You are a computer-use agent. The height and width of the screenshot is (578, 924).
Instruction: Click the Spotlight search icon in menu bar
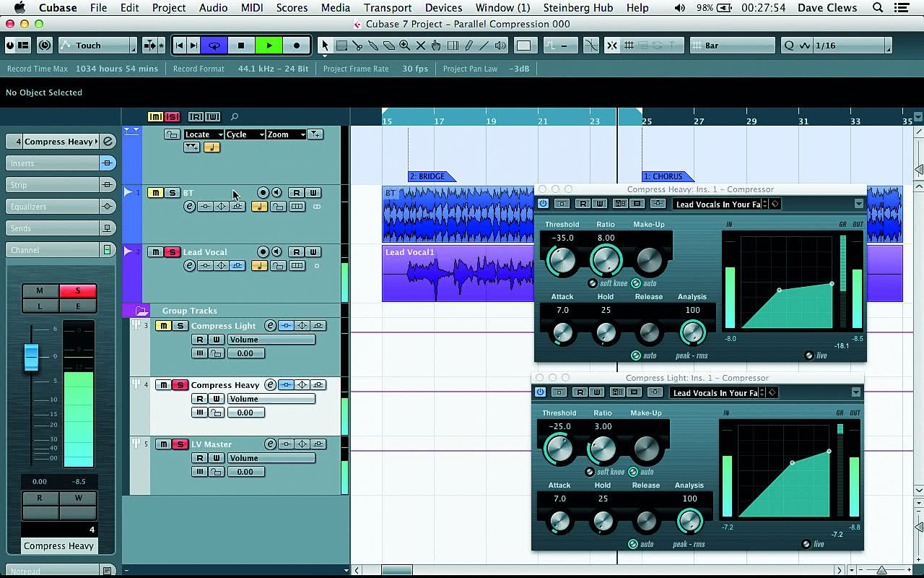878,8
